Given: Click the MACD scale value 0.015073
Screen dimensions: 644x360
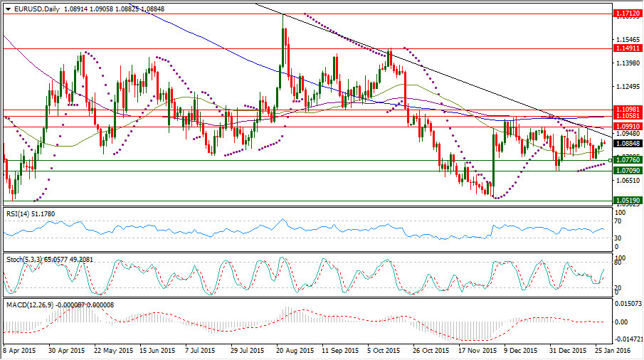Looking at the screenshot, I should [628, 303].
